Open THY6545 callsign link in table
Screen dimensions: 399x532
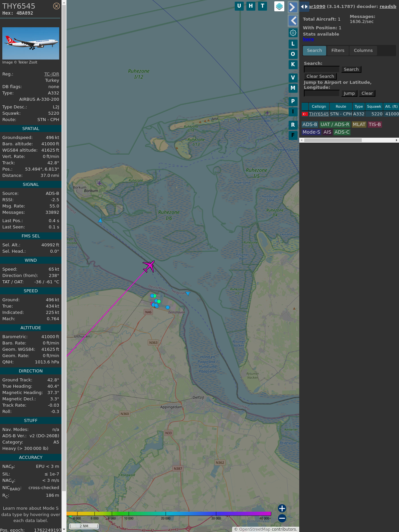(319, 114)
